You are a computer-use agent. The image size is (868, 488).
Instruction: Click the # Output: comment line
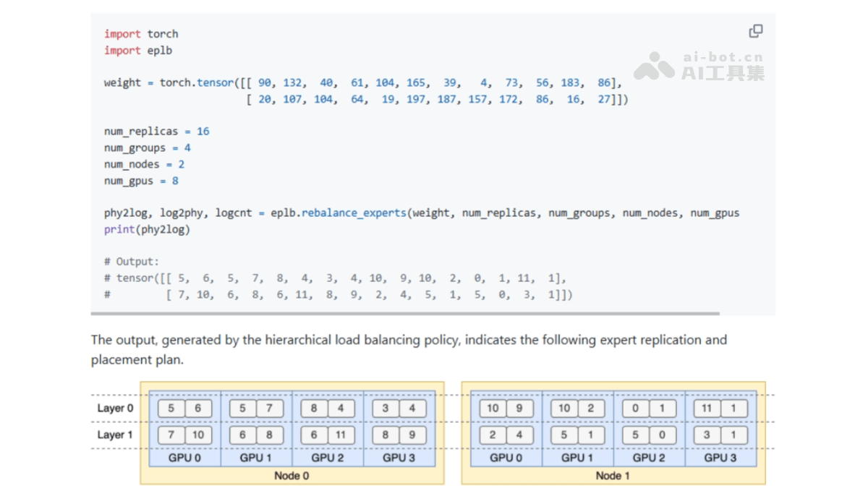(132, 262)
